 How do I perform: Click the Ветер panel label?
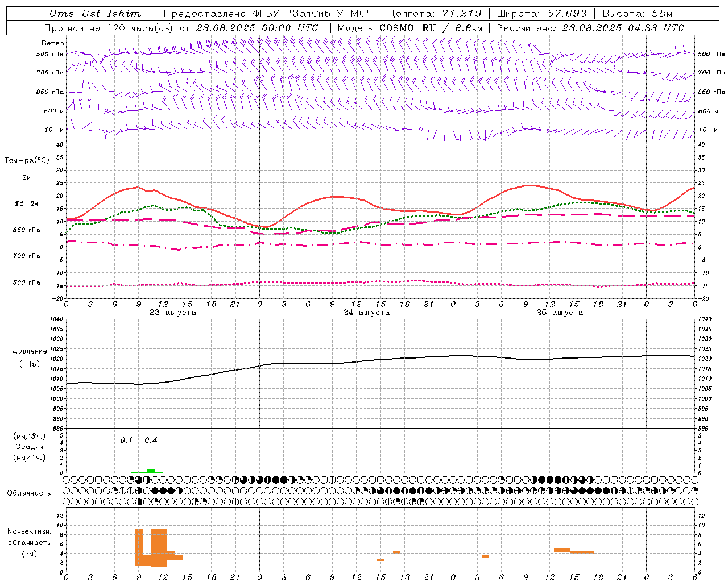coord(53,43)
